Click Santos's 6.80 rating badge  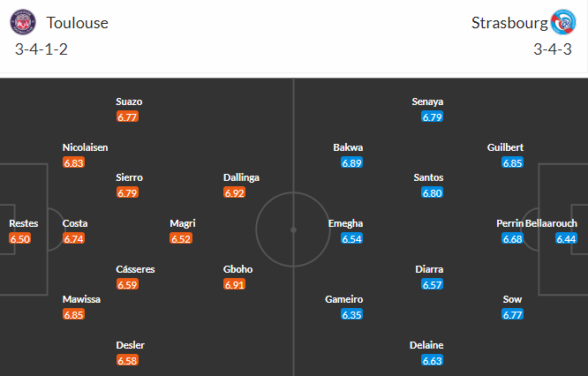click(432, 192)
